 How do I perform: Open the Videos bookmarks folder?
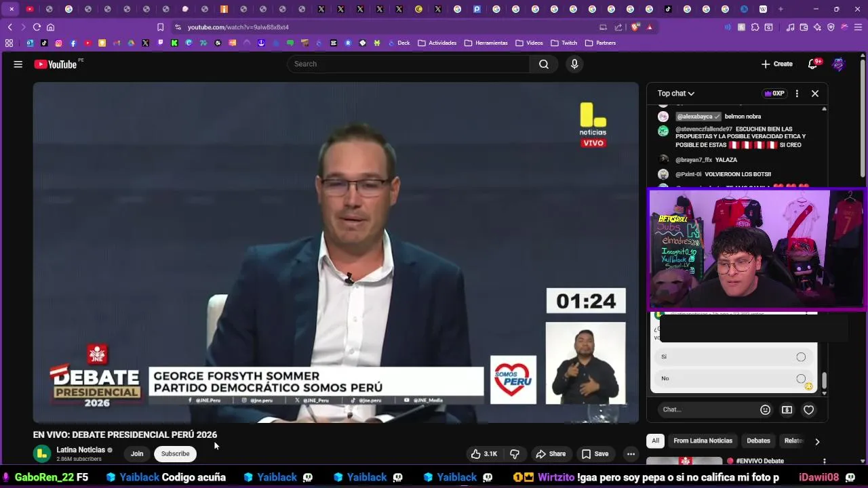pos(529,43)
